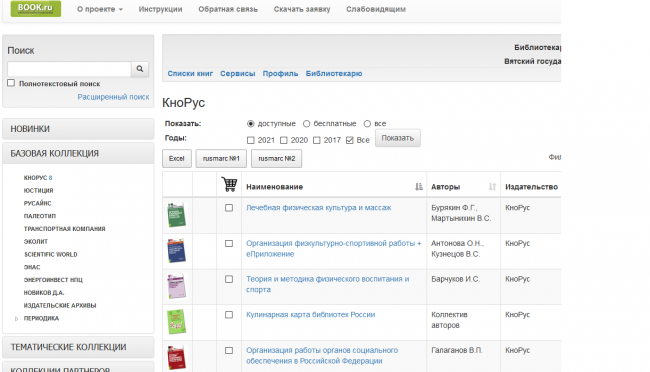
Task: Enable Полнотекстовый поиск checkbox
Action: [x=11, y=83]
